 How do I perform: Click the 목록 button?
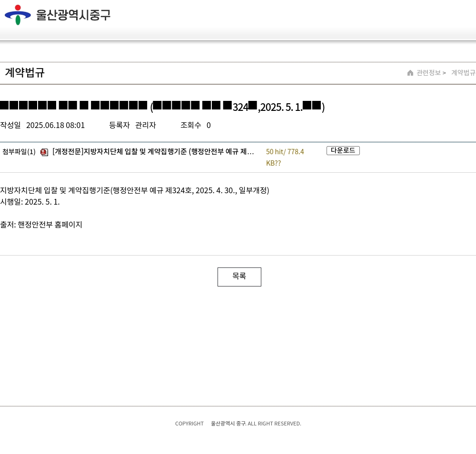pyautogui.click(x=239, y=276)
